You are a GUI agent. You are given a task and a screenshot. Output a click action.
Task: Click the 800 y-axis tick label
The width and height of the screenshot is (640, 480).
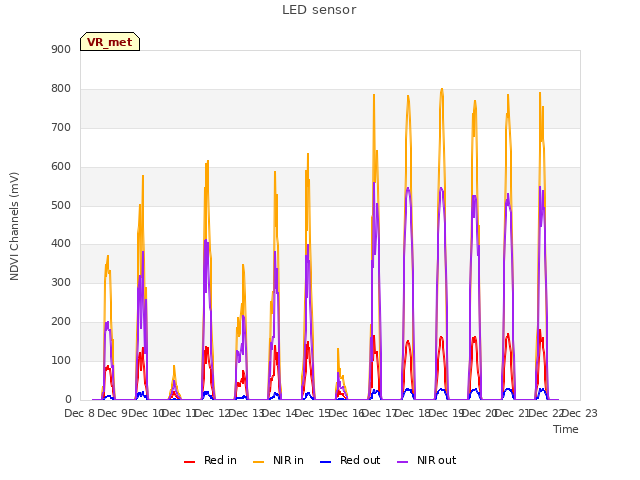(61, 89)
